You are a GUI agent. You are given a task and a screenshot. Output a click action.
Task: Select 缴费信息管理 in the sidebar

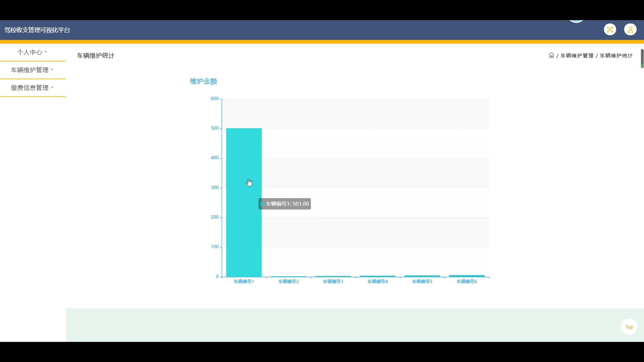[30, 88]
